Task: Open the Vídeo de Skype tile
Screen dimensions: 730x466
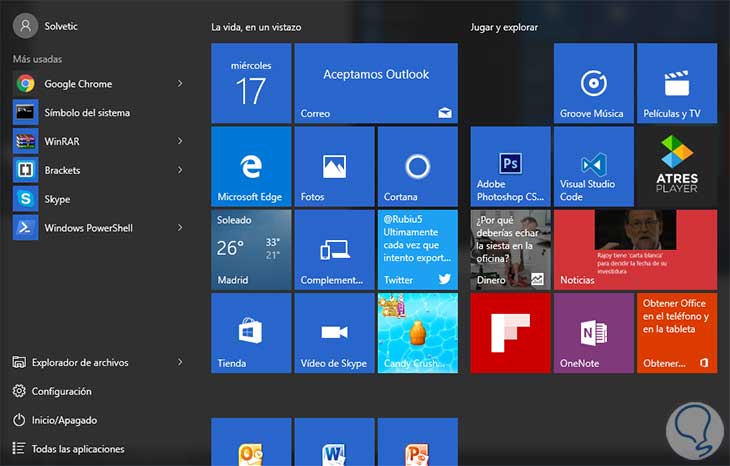Action: [334, 333]
